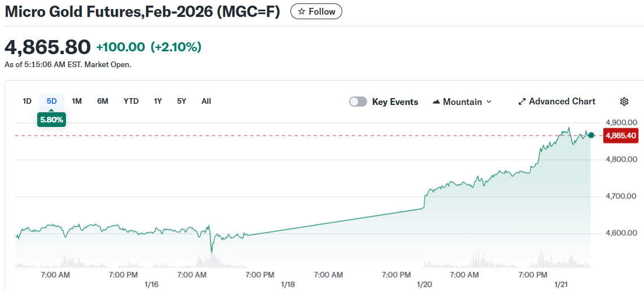Select the YTD time range
Image resolution: width=644 pixels, height=290 pixels.
pos(131,102)
